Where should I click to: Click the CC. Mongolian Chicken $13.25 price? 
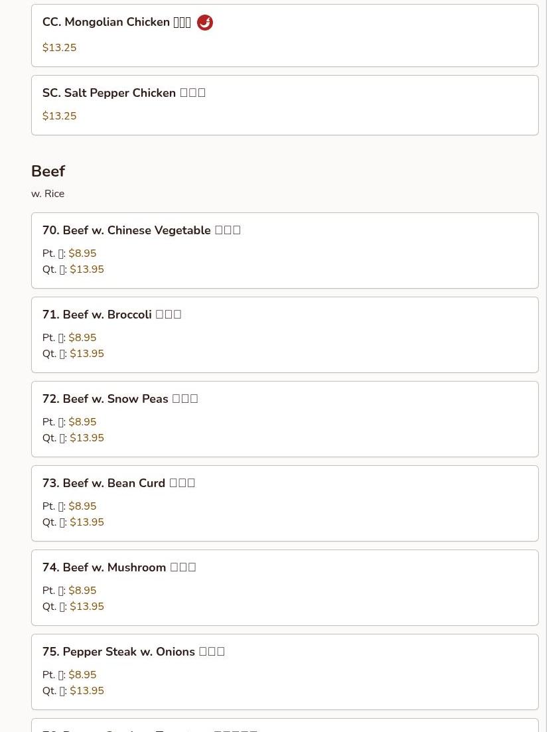(x=59, y=48)
